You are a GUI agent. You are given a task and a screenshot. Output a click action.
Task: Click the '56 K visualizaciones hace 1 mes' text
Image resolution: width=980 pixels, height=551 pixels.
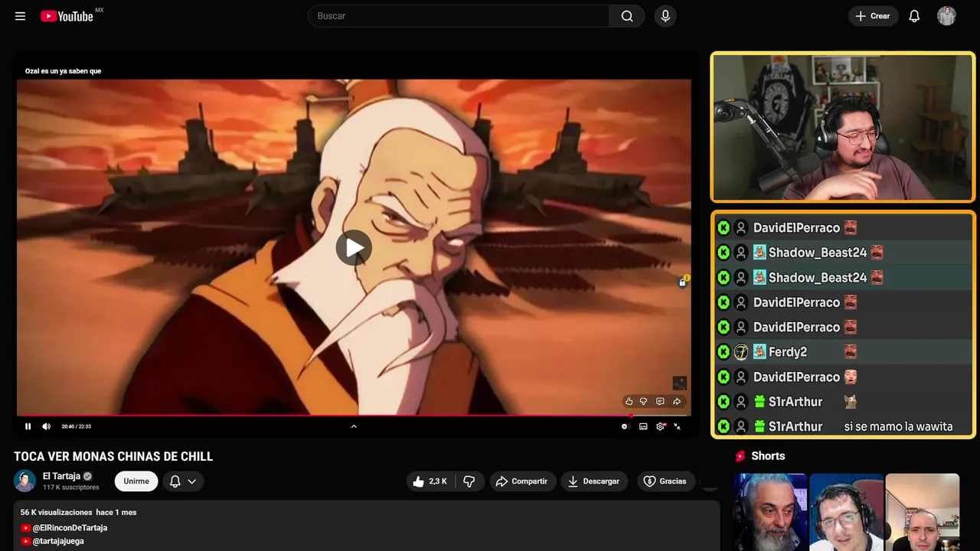pos(78,512)
